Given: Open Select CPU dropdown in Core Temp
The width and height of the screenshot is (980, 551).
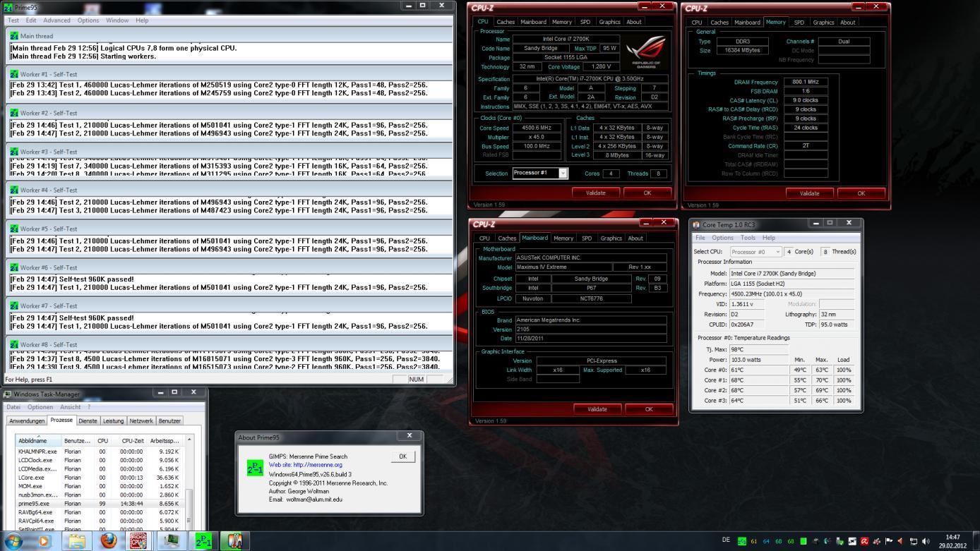Looking at the screenshot, I should pos(755,252).
